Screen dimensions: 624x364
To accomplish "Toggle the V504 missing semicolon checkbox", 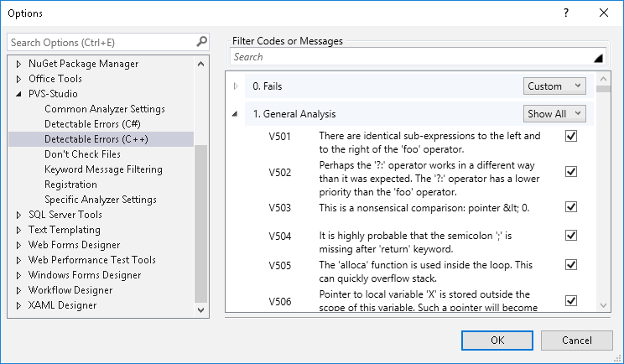I will pos(571,237).
